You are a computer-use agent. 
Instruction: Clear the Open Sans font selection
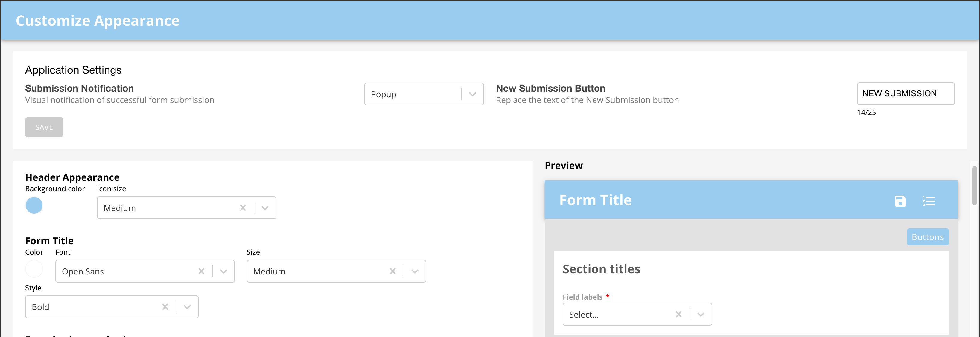pyautogui.click(x=202, y=271)
